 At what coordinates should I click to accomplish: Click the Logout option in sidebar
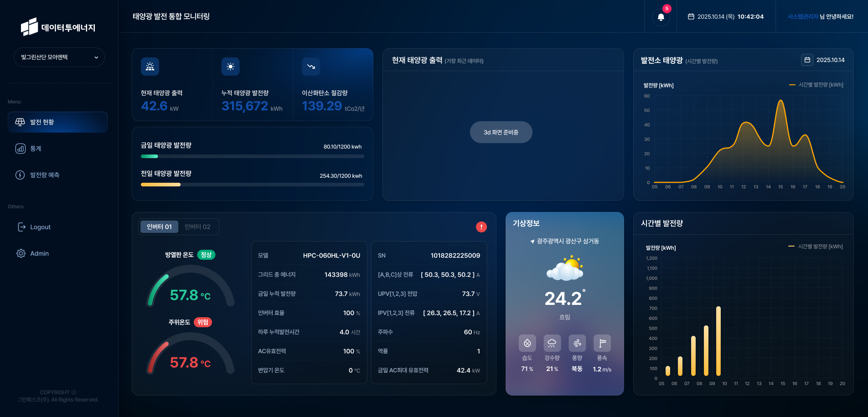[40, 227]
